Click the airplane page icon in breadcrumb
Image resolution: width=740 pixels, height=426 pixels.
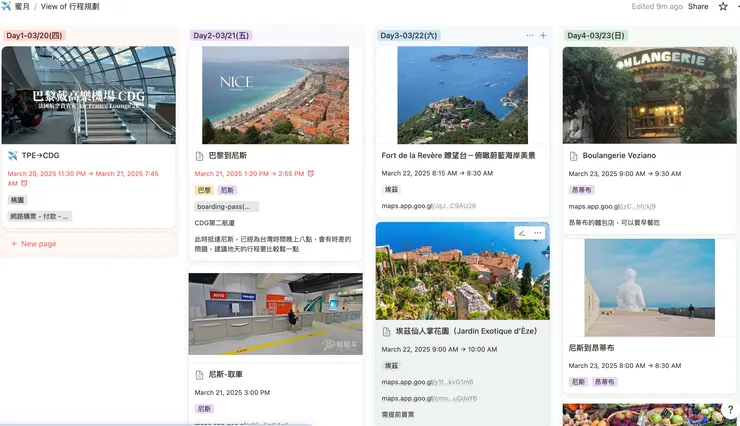click(6, 7)
